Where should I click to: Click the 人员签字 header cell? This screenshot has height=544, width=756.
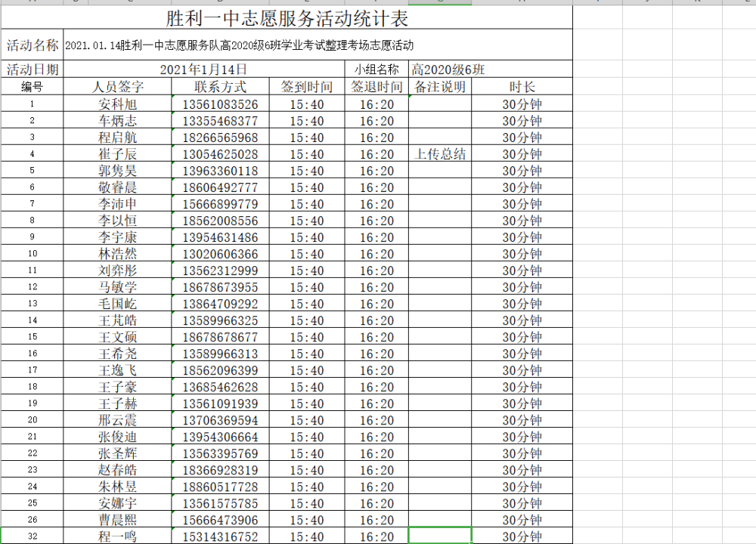tap(118, 86)
